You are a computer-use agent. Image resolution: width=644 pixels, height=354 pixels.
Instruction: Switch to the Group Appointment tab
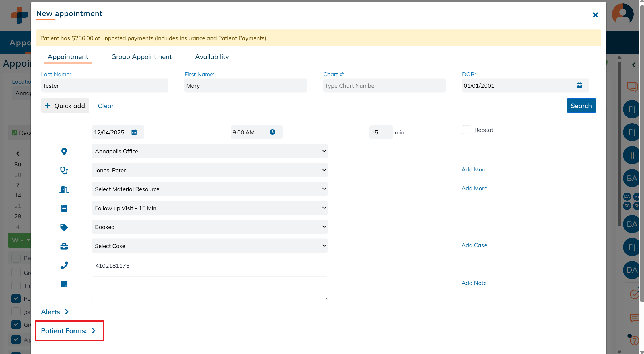[141, 57]
